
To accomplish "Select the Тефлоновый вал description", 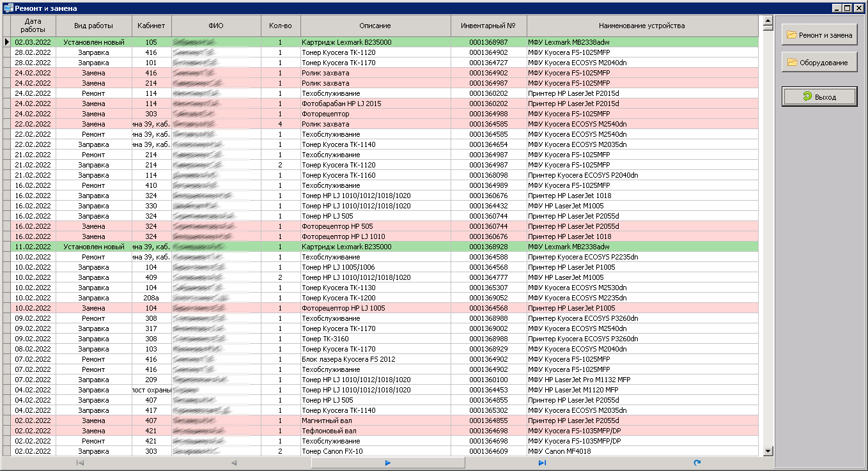I will [x=375, y=431].
